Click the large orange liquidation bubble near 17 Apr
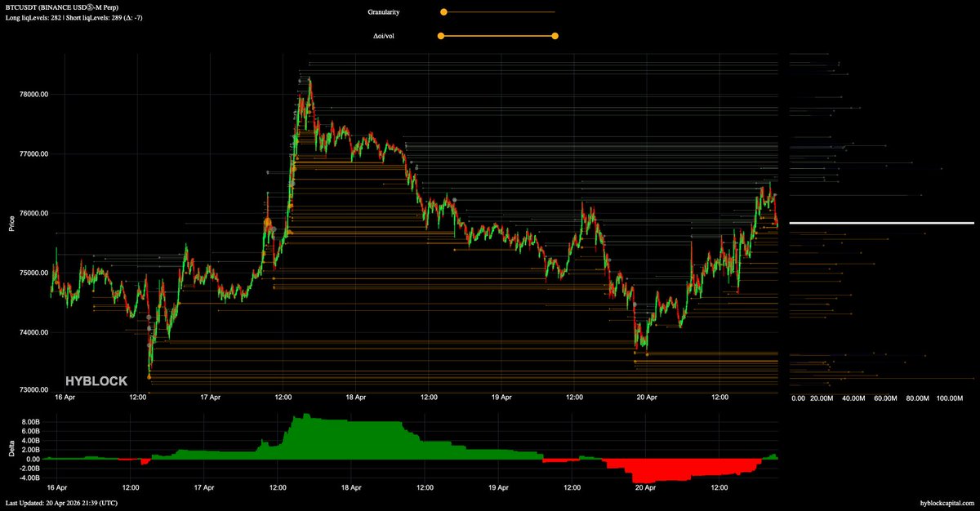This screenshot has width=980, height=511. [268, 220]
